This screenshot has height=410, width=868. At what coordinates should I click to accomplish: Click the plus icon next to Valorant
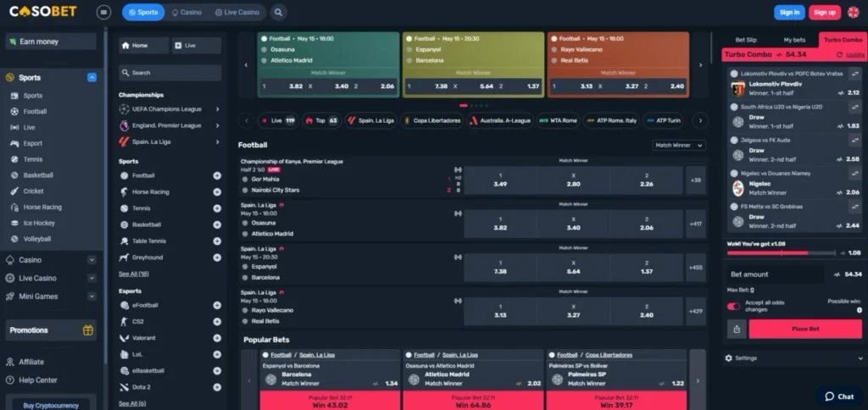(x=217, y=338)
